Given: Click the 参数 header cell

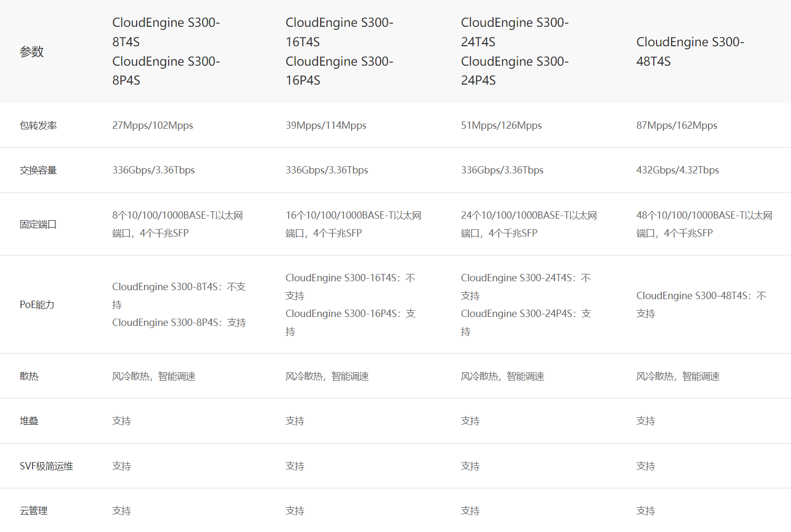Looking at the screenshot, I should [32, 52].
